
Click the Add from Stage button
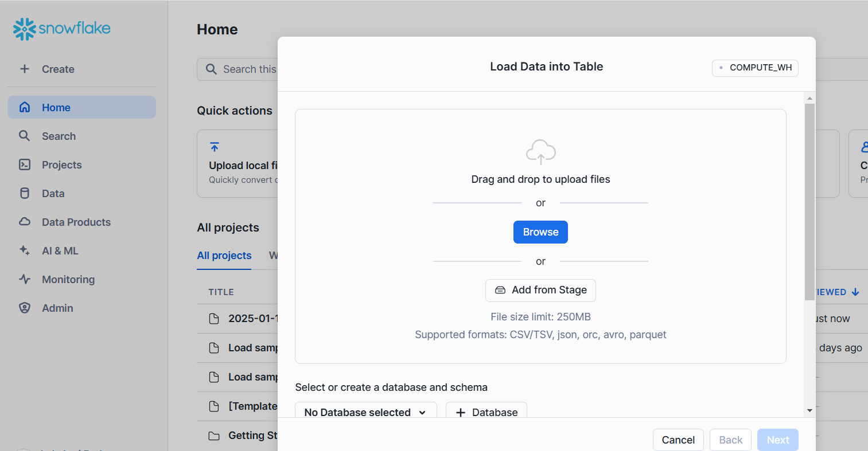pos(540,291)
